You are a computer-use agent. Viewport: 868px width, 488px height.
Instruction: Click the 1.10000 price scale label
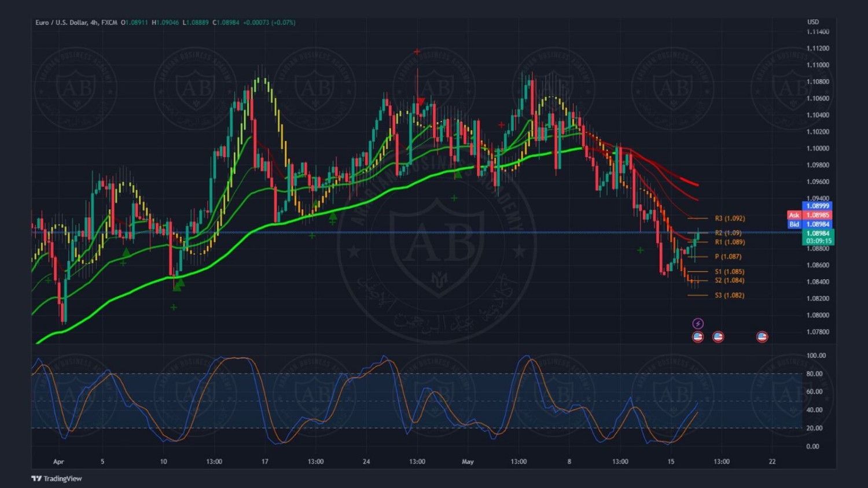pos(818,149)
